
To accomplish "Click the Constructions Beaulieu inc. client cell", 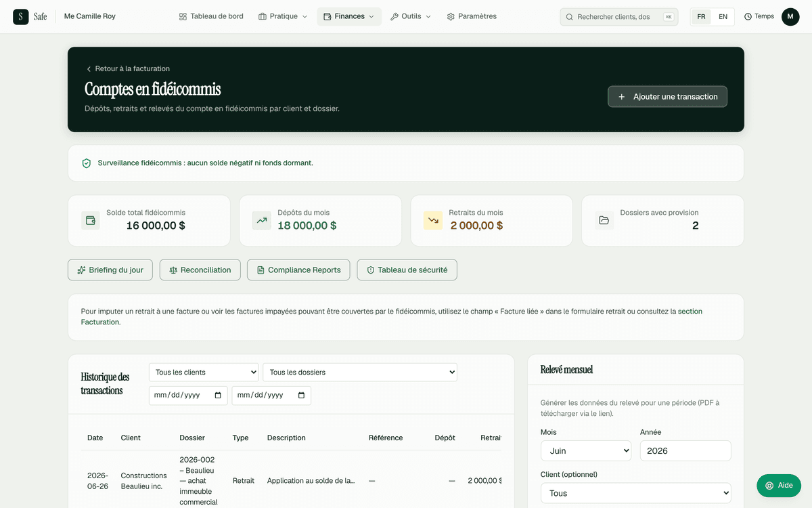I will click(144, 481).
